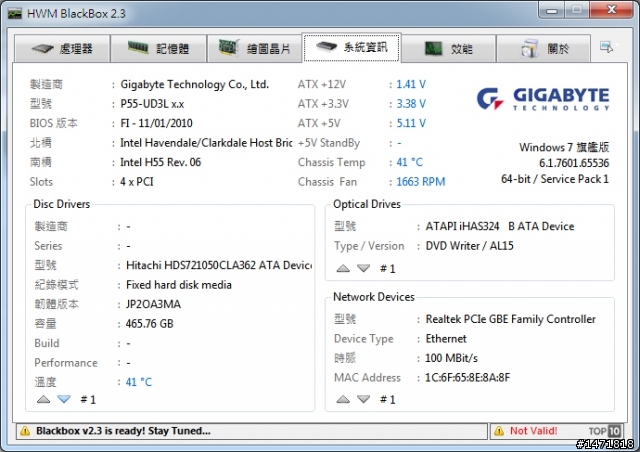The width and height of the screenshot is (640, 452).
Task: Select the 系統資訊 system info tab
Action: 351,48
